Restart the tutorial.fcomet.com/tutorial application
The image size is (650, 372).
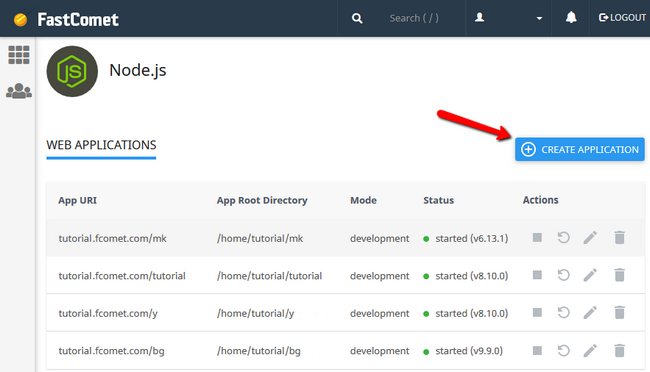(x=563, y=275)
